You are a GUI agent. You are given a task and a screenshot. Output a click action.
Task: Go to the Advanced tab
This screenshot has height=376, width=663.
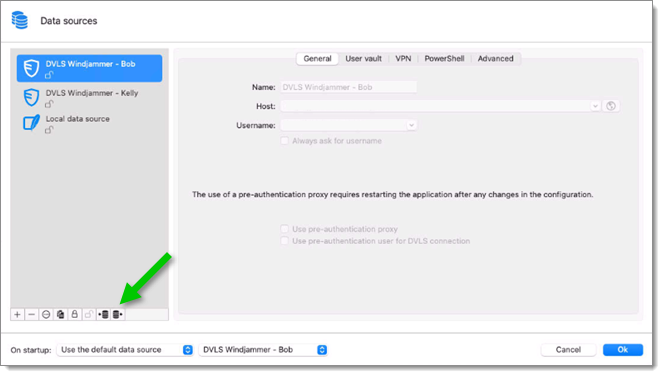click(x=496, y=59)
